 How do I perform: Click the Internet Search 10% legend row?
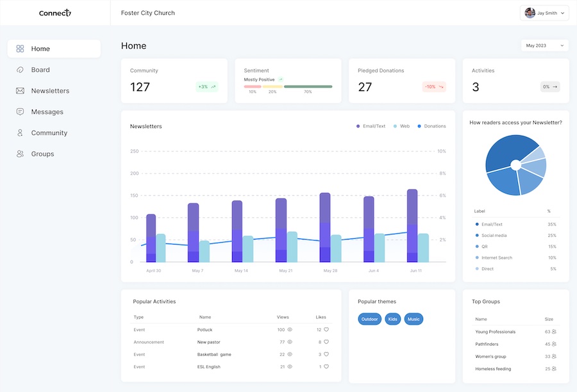[516, 257]
